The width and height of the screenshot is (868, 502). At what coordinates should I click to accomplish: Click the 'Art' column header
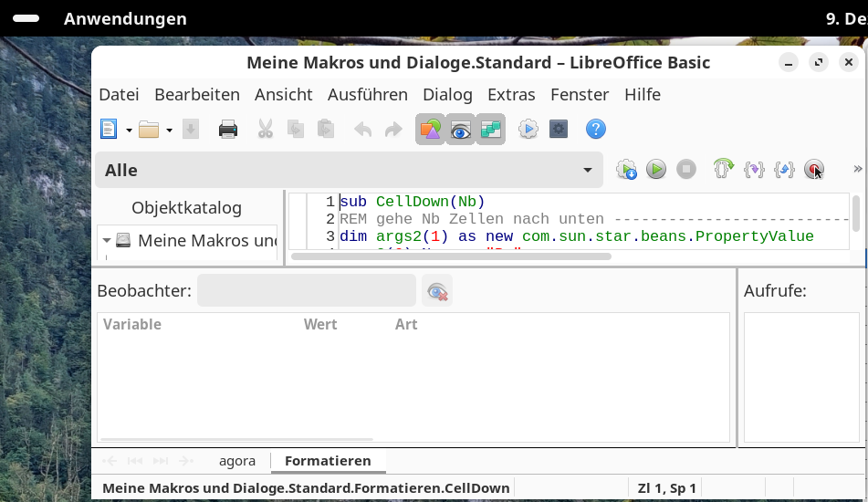tap(406, 324)
